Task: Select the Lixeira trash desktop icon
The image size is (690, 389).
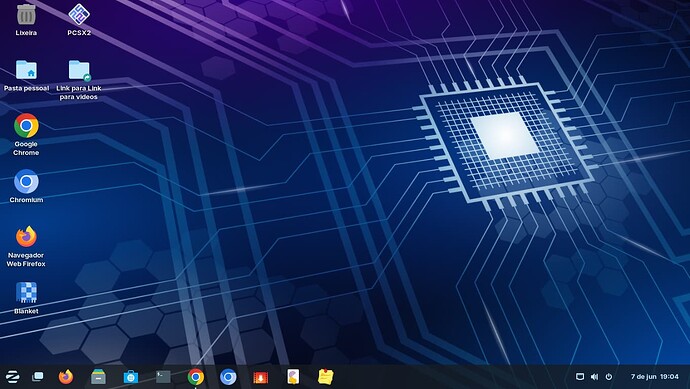Action: coord(26,20)
